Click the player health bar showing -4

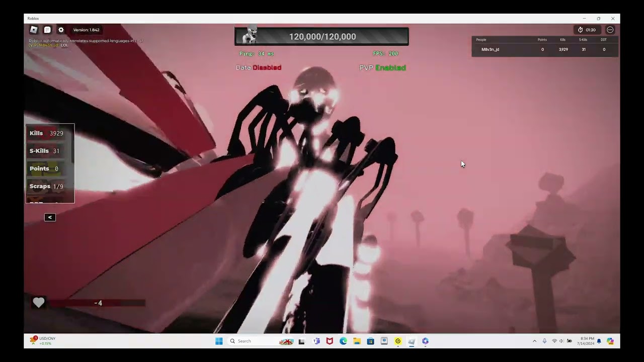pyautogui.click(x=97, y=303)
